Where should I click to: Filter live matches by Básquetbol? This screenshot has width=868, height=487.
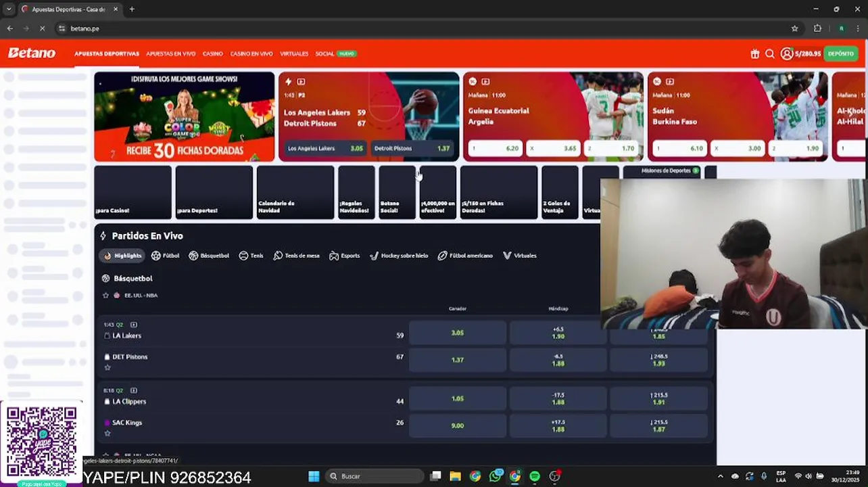pos(209,256)
